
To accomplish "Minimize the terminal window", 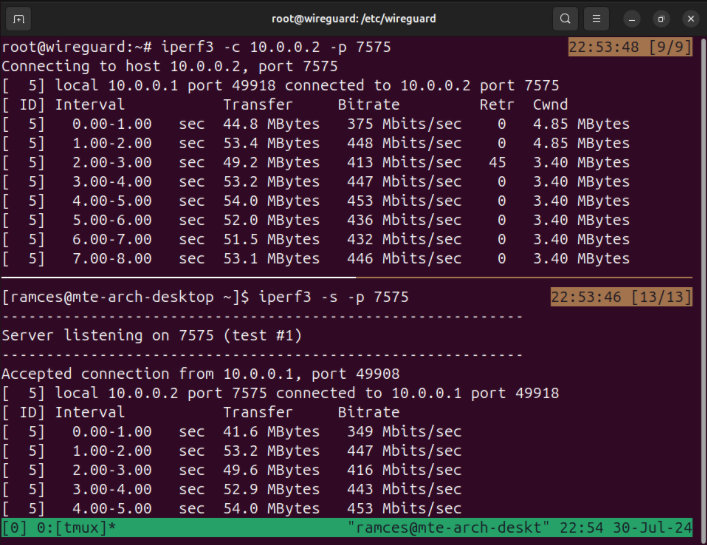I will pos(632,19).
